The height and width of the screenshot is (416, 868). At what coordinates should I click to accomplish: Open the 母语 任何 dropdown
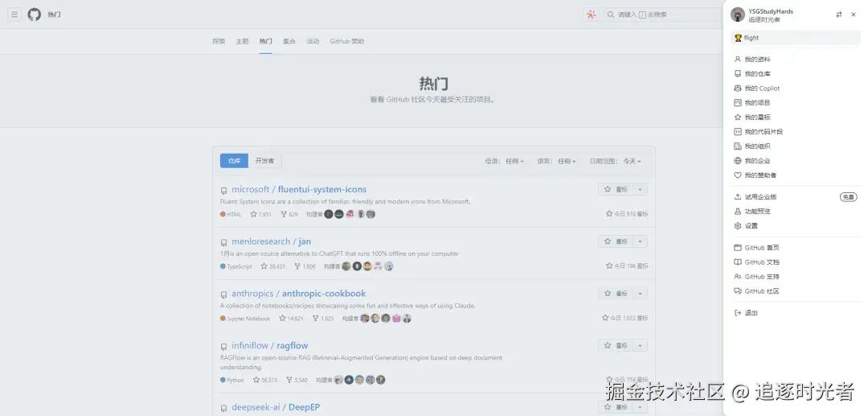click(504, 161)
